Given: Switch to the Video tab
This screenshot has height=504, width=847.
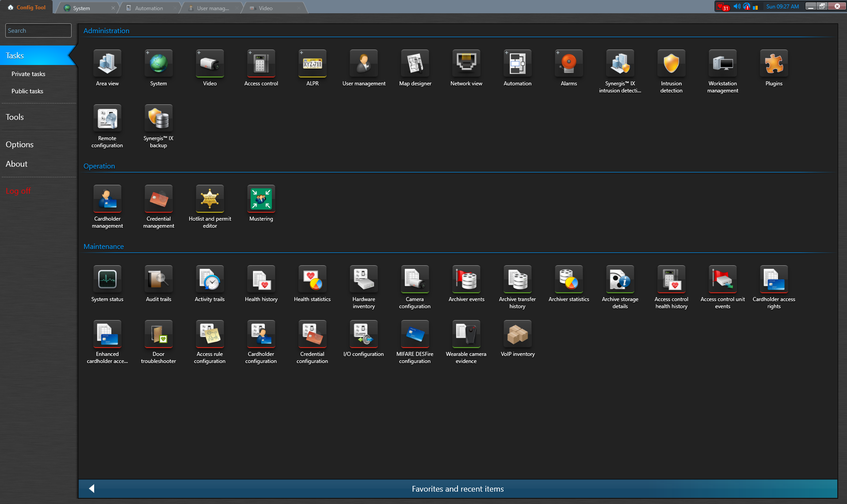Looking at the screenshot, I should (x=266, y=8).
